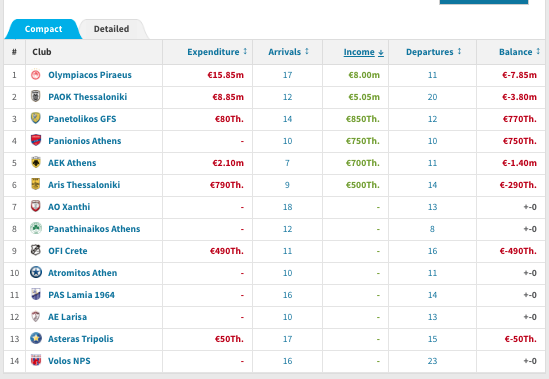The height and width of the screenshot is (379, 549).
Task: Switch to the Detailed tab
Action: (111, 29)
